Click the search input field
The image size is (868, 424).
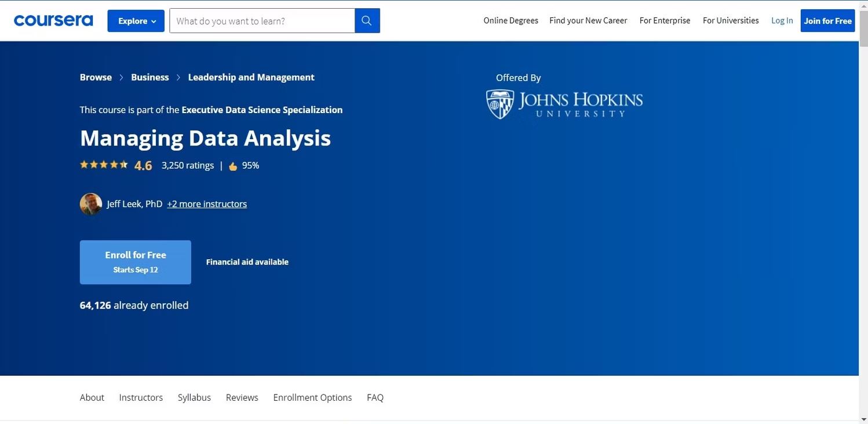click(262, 21)
